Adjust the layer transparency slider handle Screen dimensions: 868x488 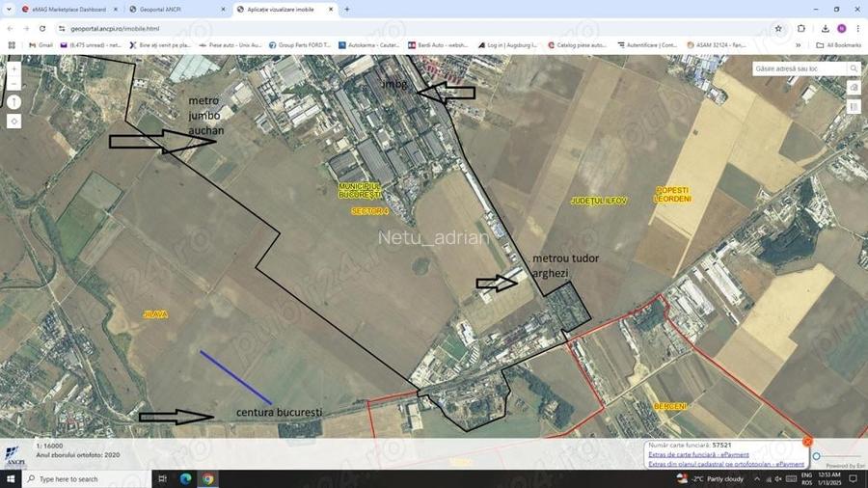[817, 456]
